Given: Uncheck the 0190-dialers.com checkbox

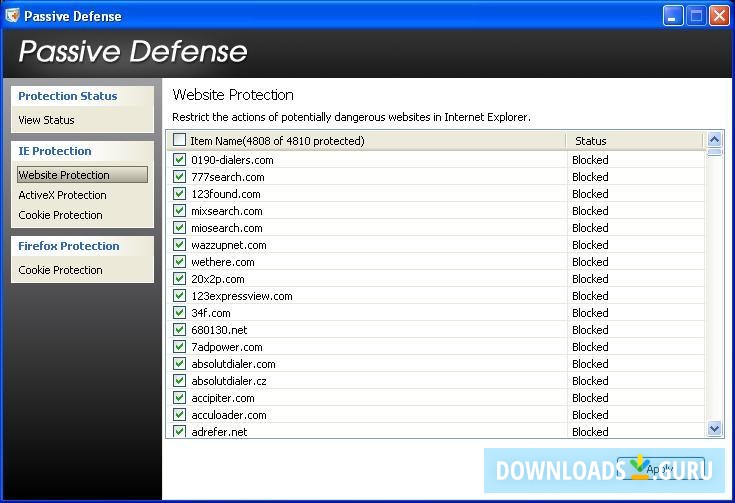Looking at the screenshot, I should point(179,159).
